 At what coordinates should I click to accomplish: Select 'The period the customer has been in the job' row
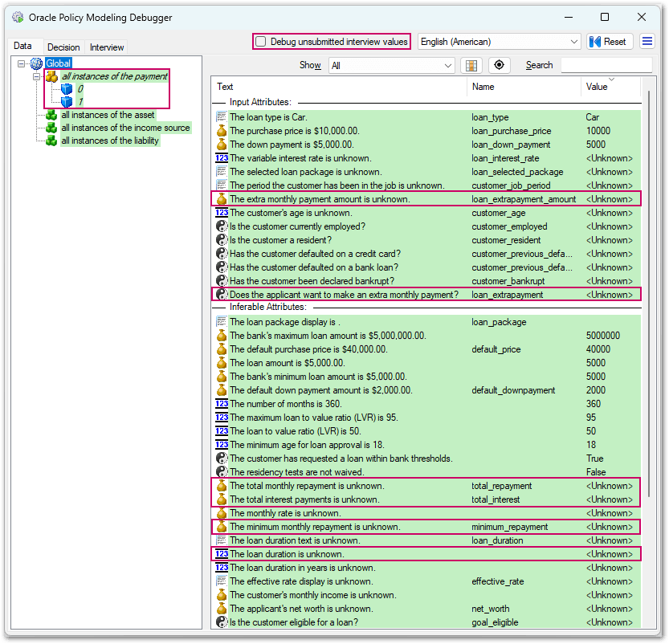coord(426,185)
